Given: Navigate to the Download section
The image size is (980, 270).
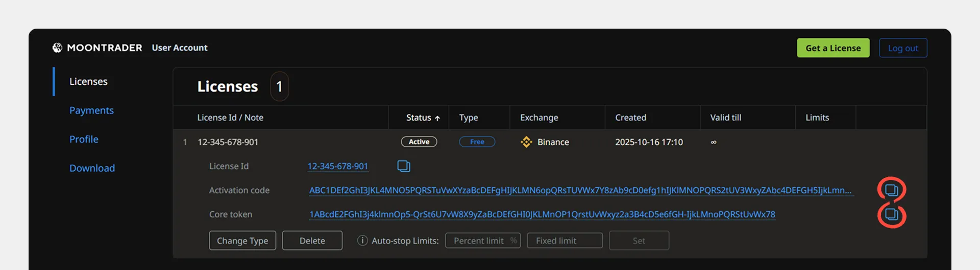Looking at the screenshot, I should [x=92, y=168].
